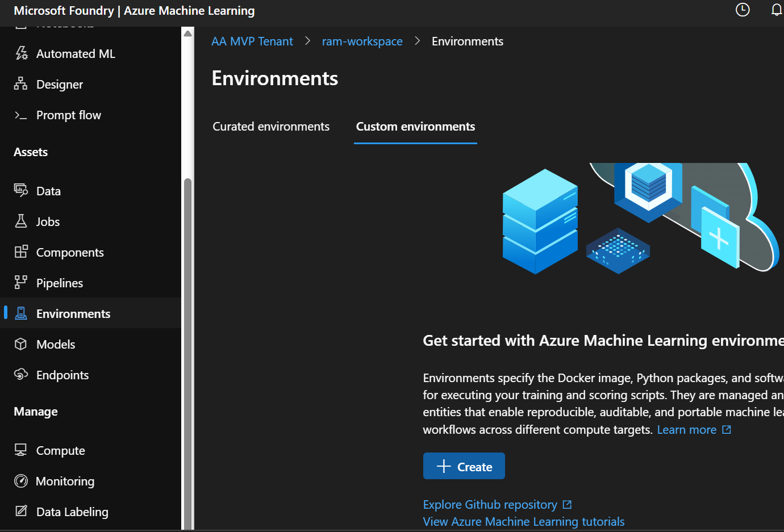The width and height of the screenshot is (784, 532).
Task: Select the Data asset icon
Action: tap(21, 191)
